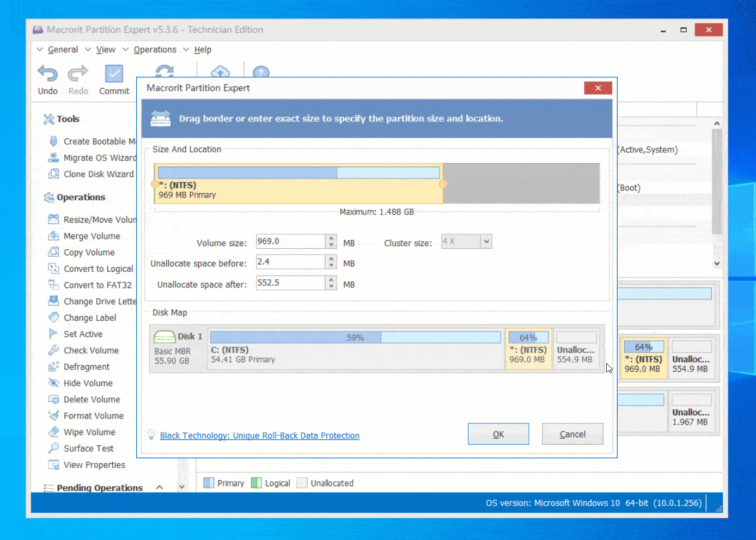
Task: Click the Wipe Volume eraser icon
Action: click(53, 432)
